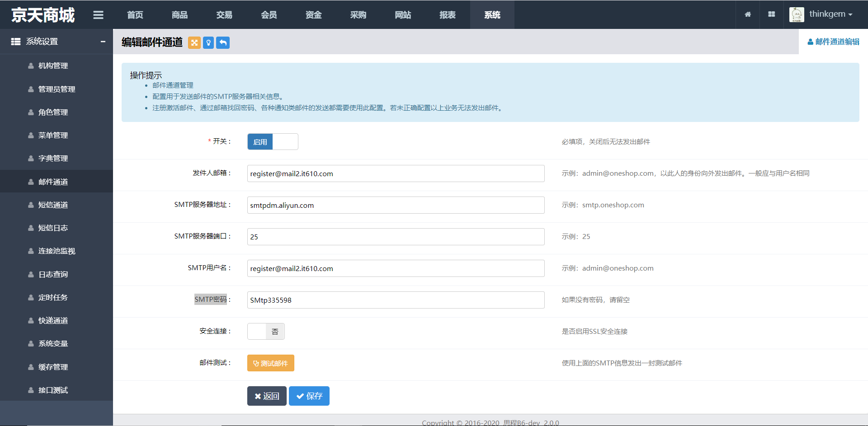The height and width of the screenshot is (426, 868).
Task: Click the user icon beside 短信日志
Action: click(31, 228)
